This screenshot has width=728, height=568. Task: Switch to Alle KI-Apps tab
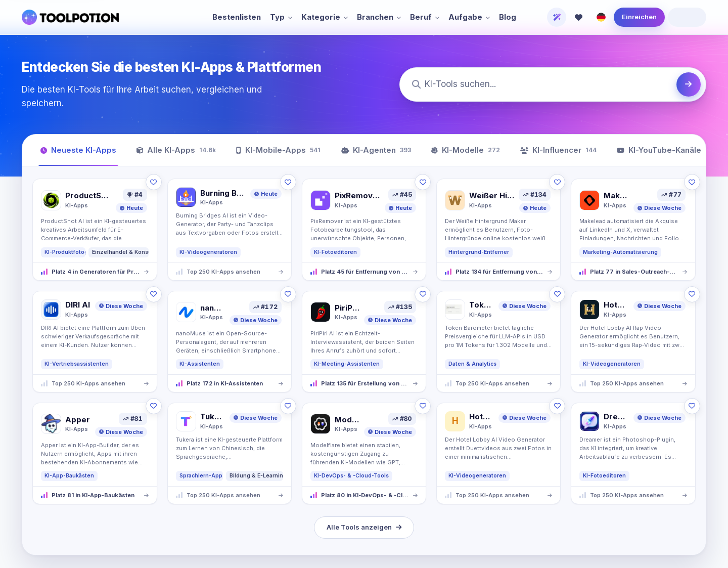176,150
